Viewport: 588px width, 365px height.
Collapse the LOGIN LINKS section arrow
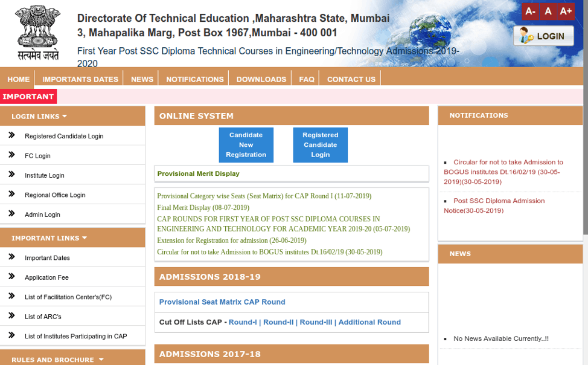tap(65, 117)
